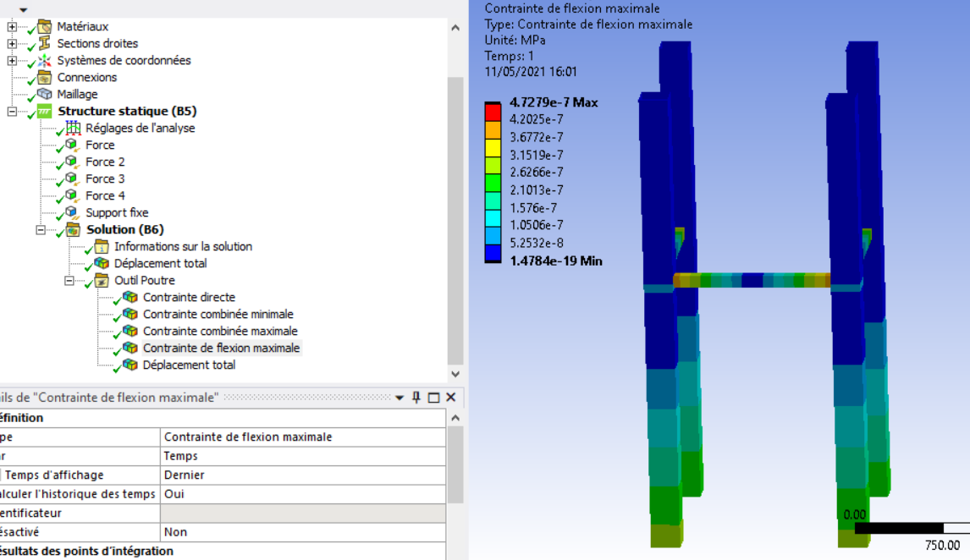Viewport: 970px width, 560px height.
Task: Click the Réglages de l'analyse icon
Action: tap(73, 129)
